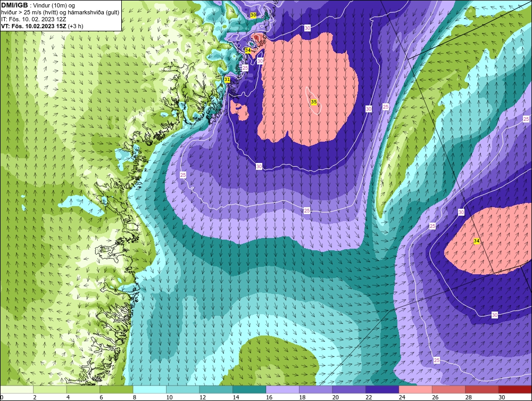532x401 pixels.
Task: Select the yellow gust label 30 at map top
Action: click(253, 15)
